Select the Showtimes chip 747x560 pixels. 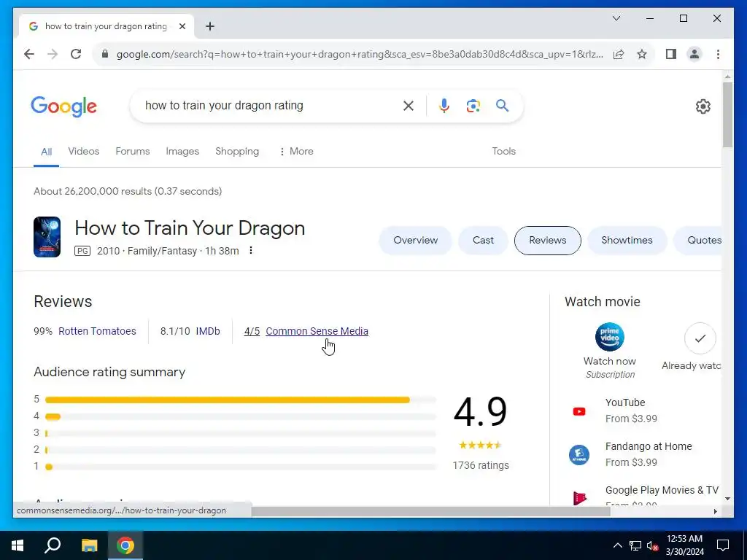[627, 241]
